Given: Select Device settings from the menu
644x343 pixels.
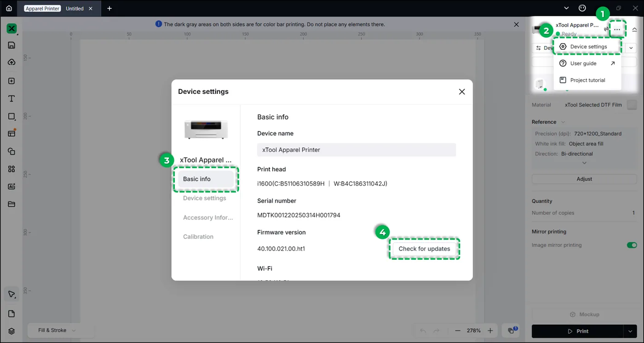Looking at the screenshot, I should click(x=587, y=47).
